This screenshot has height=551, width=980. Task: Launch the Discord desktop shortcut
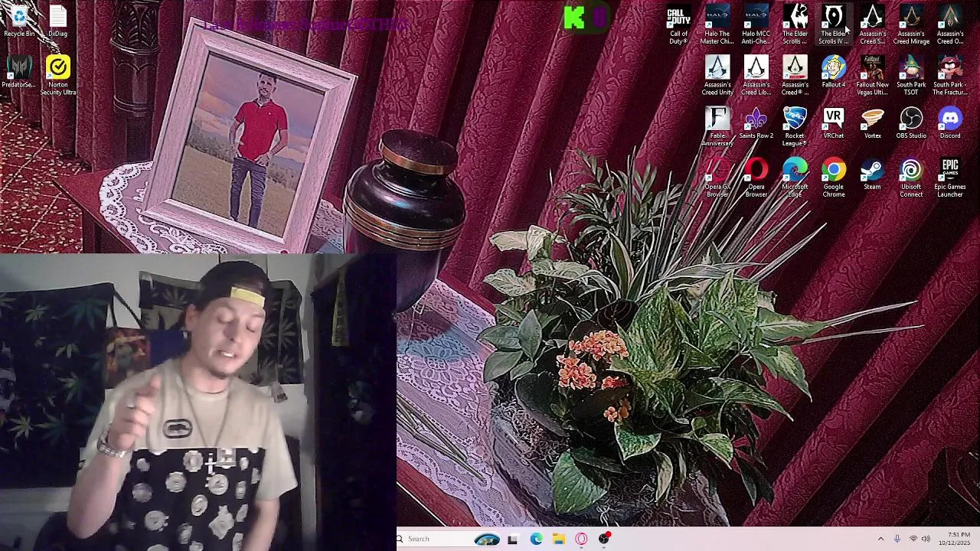coord(950,123)
